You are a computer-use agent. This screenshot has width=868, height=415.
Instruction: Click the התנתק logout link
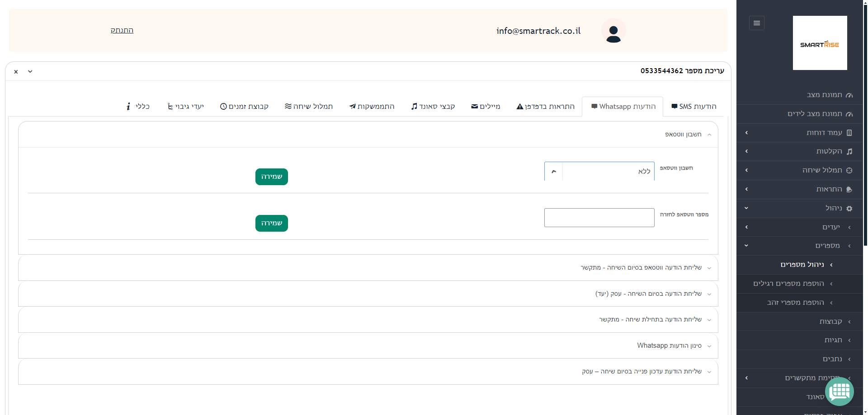point(122,30)
